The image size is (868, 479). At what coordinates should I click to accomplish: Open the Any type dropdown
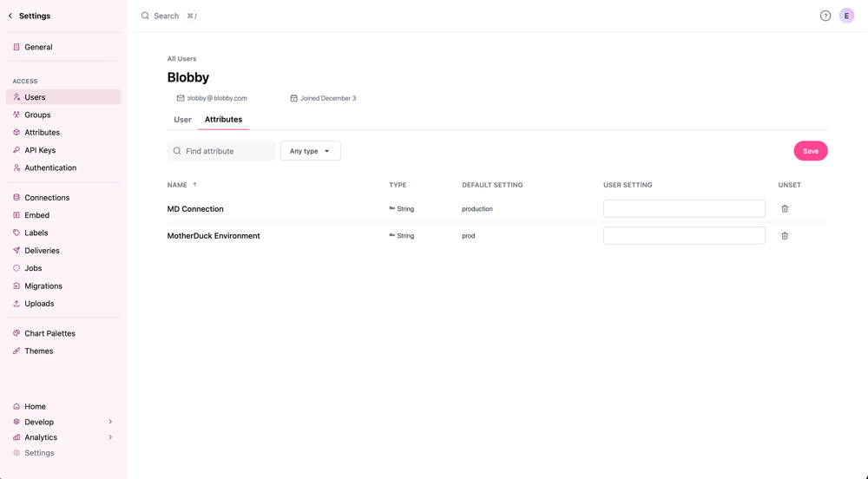pos(311,151)
